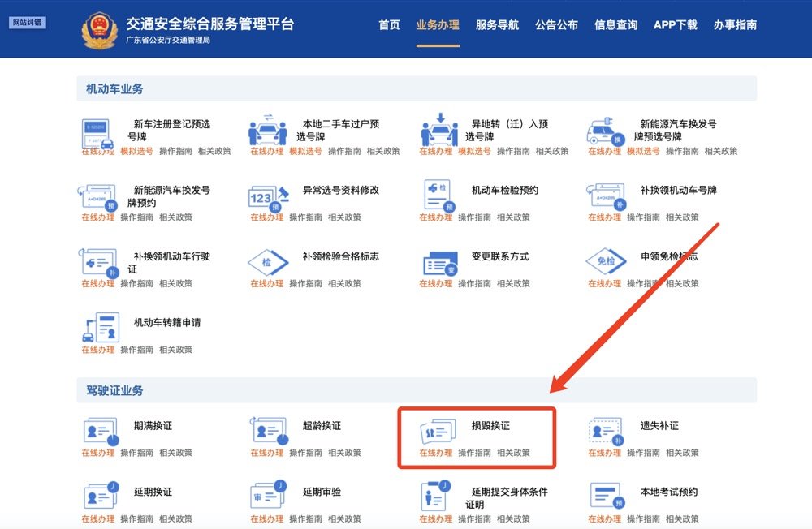Image resolution: width=812 pixels, height=529 pixels.
Task: Click 相关政策 under 异常选号资料修改
Action: tap(344, 217)
